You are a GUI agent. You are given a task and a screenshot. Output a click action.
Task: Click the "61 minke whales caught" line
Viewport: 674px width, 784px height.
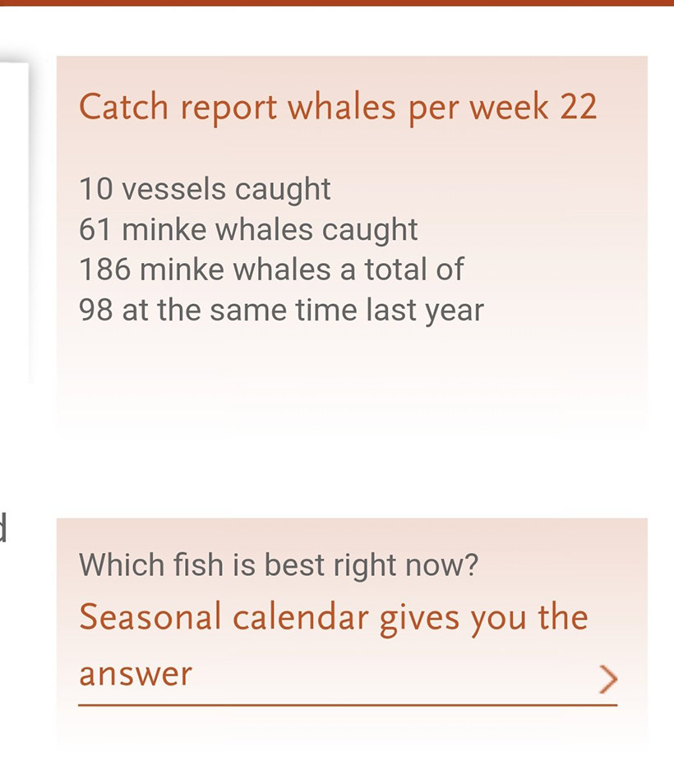pos(248,230)
